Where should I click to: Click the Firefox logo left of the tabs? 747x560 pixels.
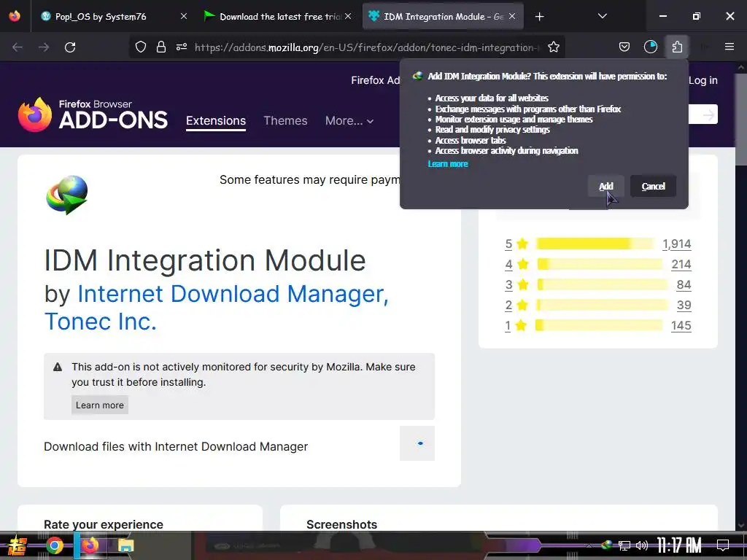coord(15,16)
